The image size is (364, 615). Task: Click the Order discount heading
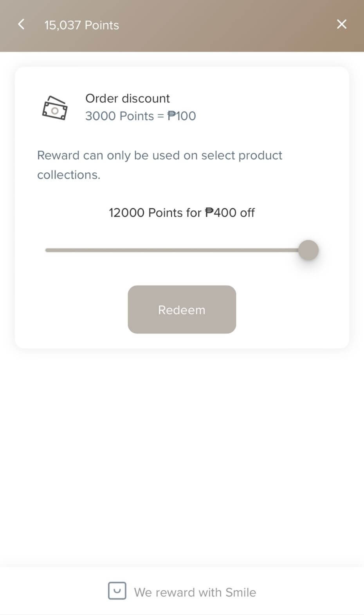(x=127, y=98)
